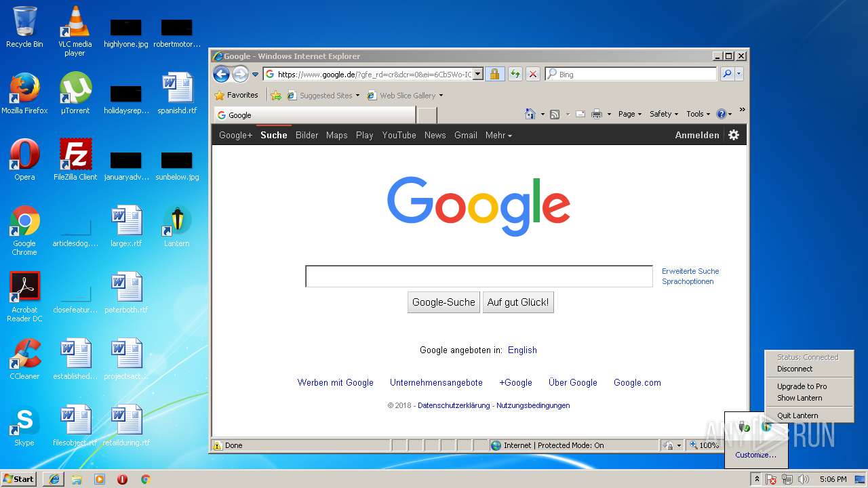
Task: Click the Bing magnifier search button
Action: pyautogui.click(x=727, y=74)
